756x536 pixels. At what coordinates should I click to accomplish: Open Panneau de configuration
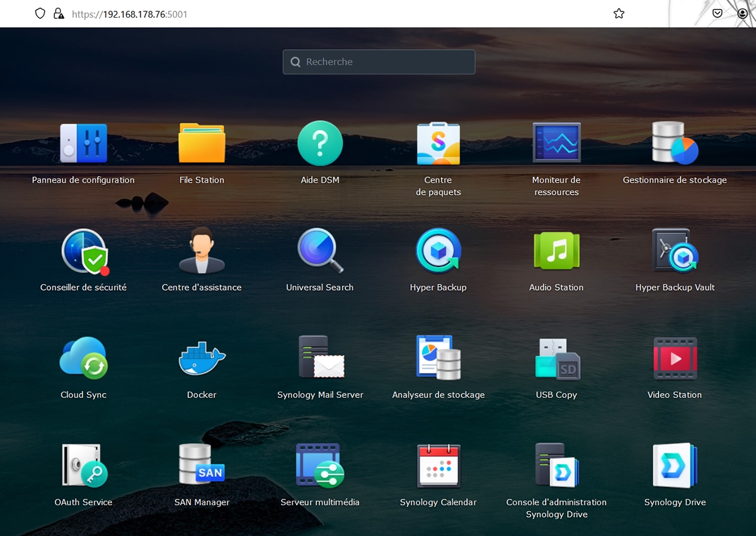point(83,144)
